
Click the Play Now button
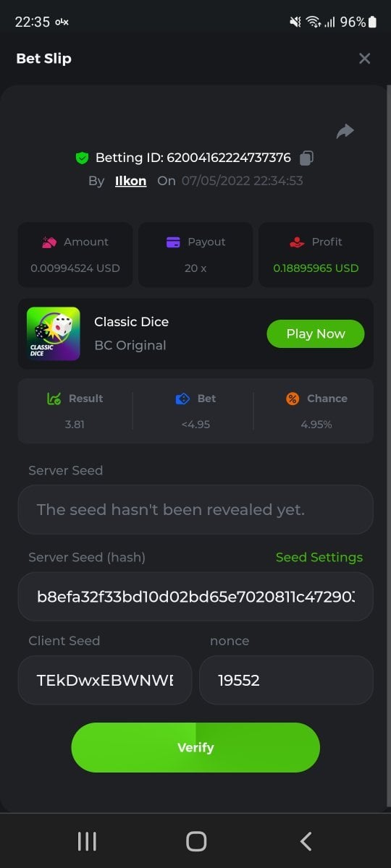(x=316, y=333)
